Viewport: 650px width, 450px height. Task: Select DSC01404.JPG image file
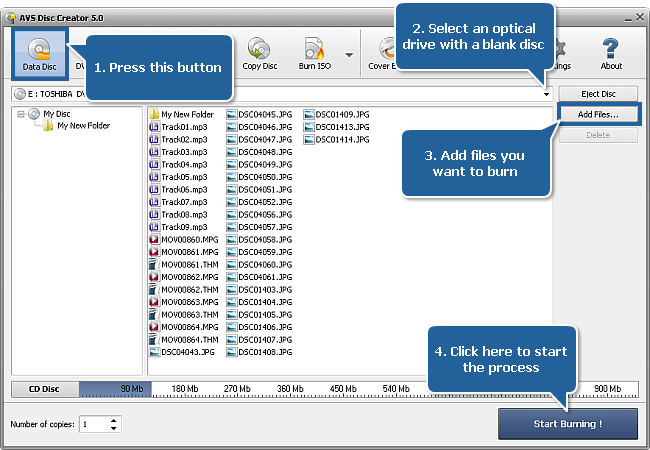point(260,302)
